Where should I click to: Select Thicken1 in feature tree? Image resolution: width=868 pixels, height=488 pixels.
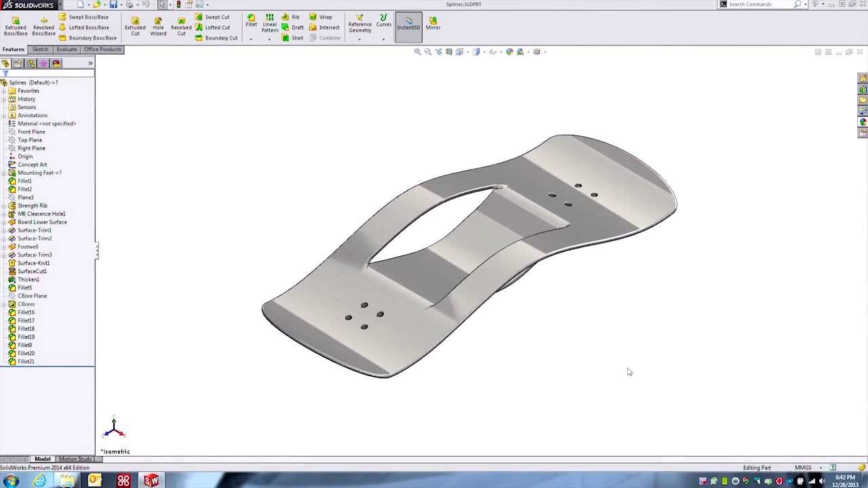[28, 280]
